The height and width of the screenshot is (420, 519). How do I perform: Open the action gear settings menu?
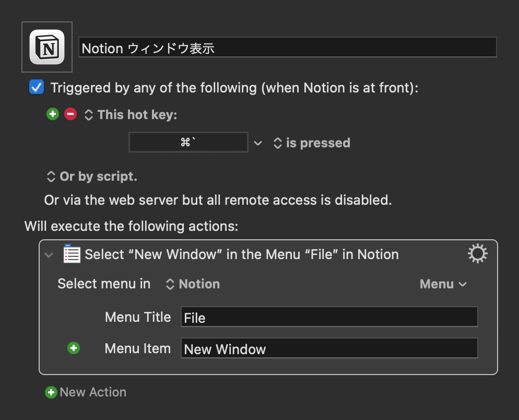(x=477, y=254)
